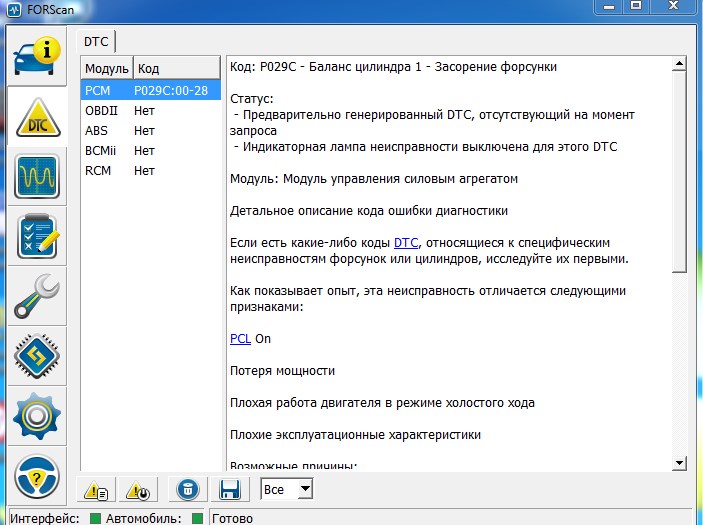Viewport: 703px width, 525px height.
Task: Click the FORScan title bar app icon
Action: coord(14,9)
